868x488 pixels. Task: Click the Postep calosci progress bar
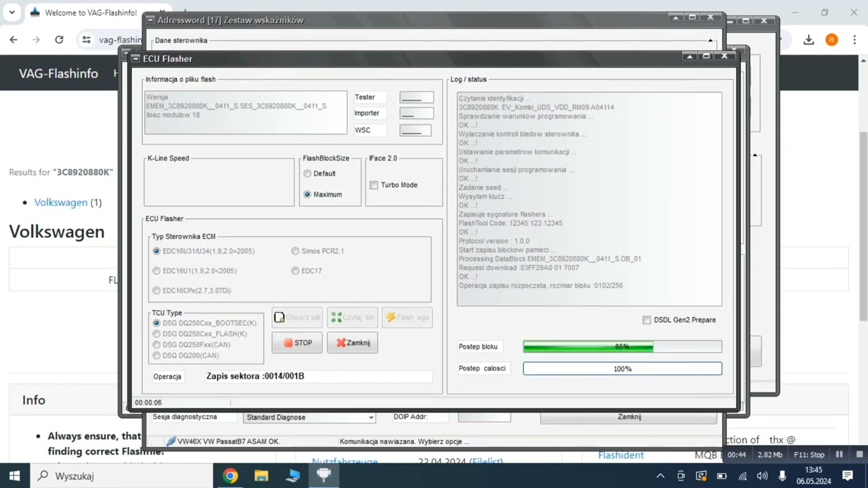click(622, 369)
